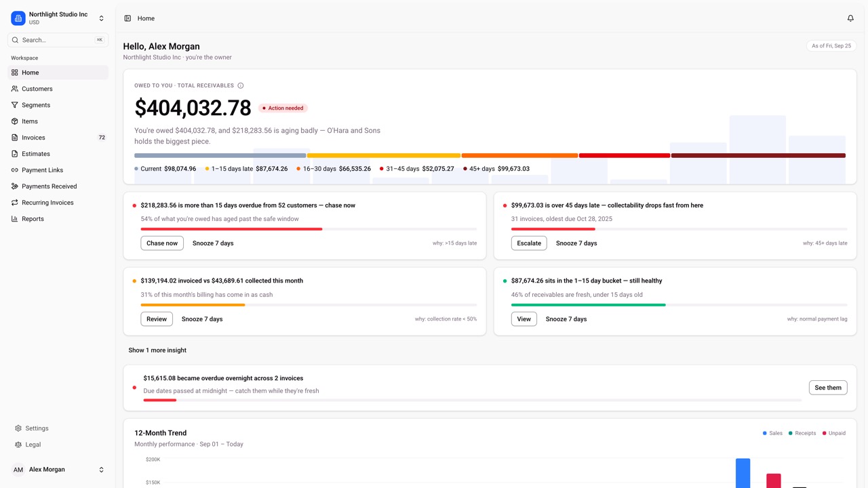868x488 pixels.
Task: Click the View button
Action: (x=524, y=319)
